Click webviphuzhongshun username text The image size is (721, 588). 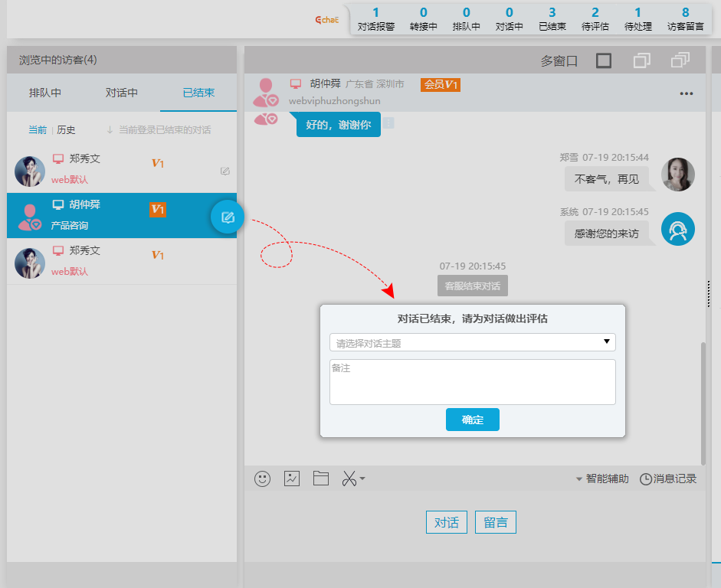point(334,101)
